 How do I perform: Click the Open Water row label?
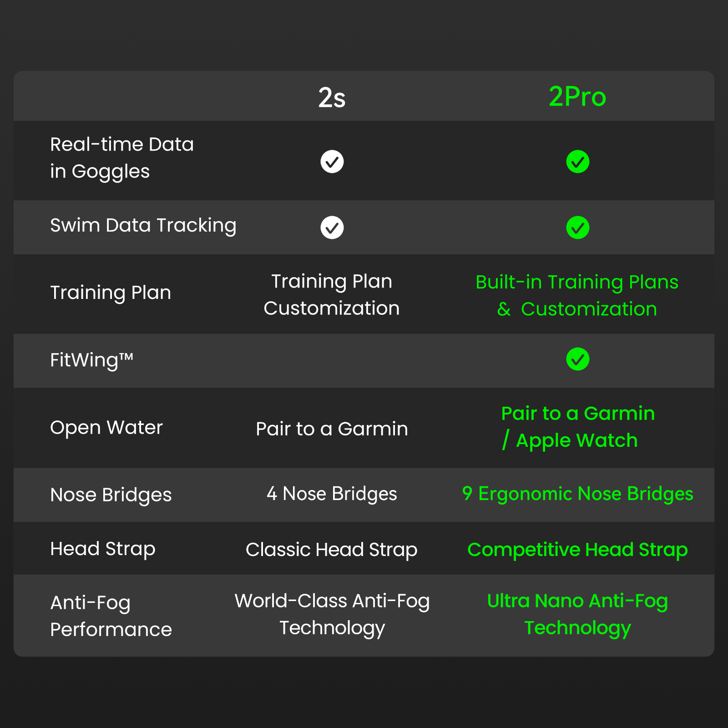(106, 428)
